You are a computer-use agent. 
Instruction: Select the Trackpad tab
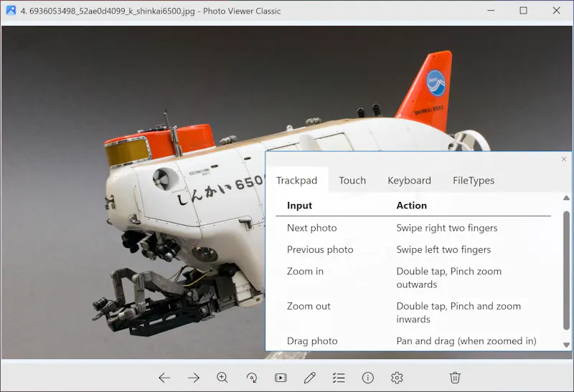coord(296,181)
